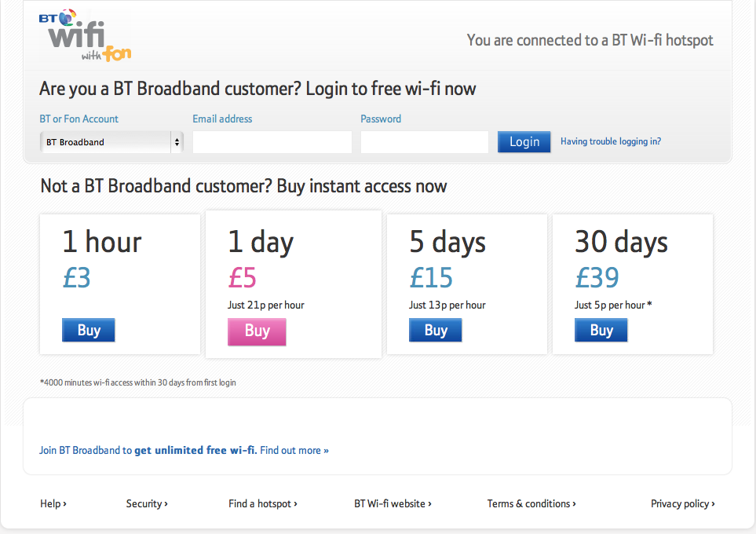Open Terms & conditions

531,503
